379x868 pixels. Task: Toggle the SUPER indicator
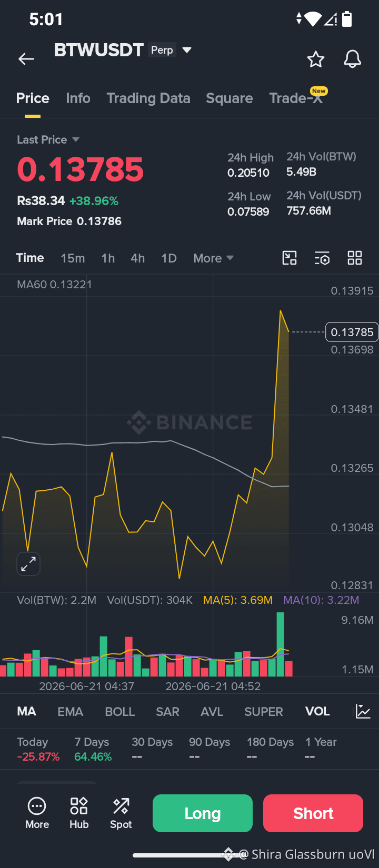[264, 712]
